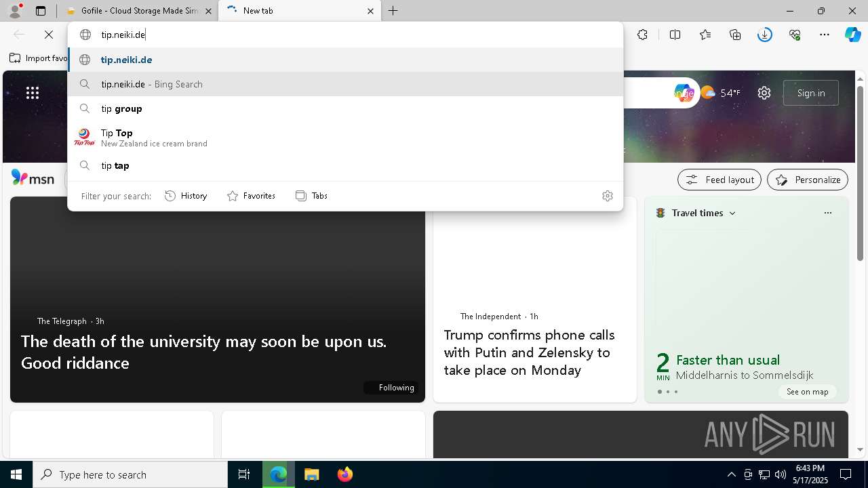The height and width of the screenshot is (488, 868).
Task: Click the address bar text field
Action: click(346, 35)
